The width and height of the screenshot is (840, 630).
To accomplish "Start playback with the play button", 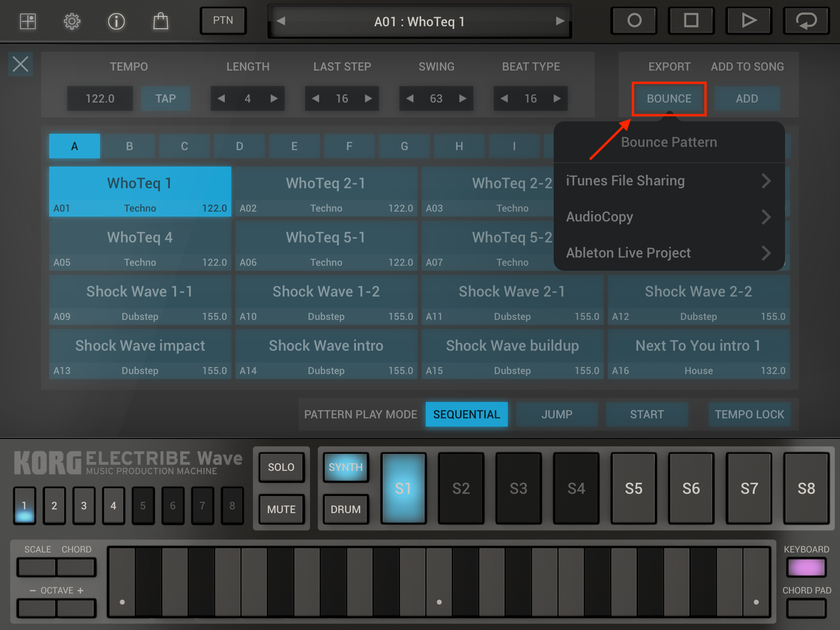I will pos(749,21).
